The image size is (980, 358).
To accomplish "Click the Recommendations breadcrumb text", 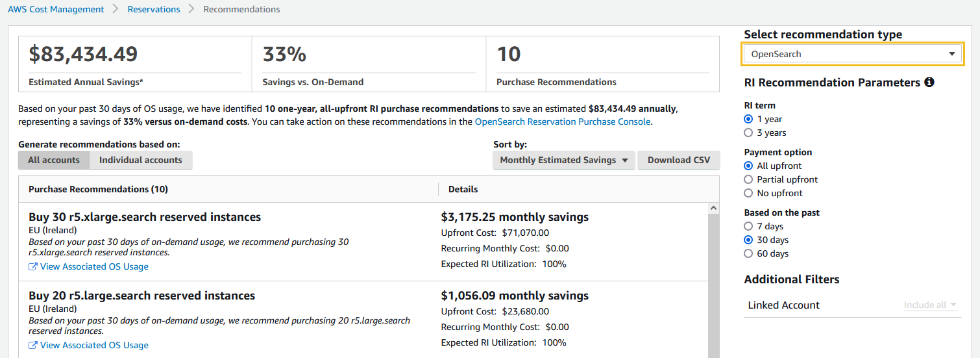I will (x=241, y=9).
